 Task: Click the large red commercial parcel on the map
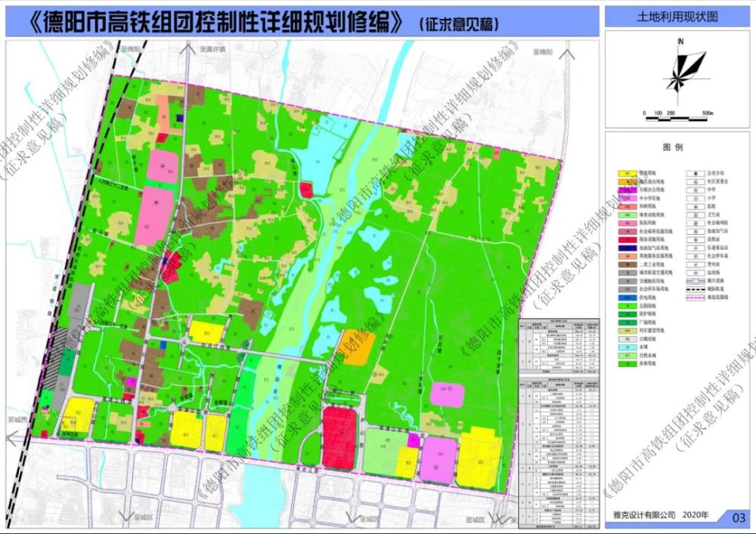coord(339,439)
